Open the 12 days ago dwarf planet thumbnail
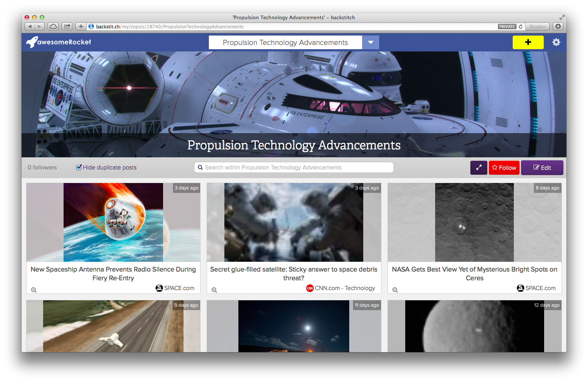This screenshot has width=588, height=382. pos(474,326)
